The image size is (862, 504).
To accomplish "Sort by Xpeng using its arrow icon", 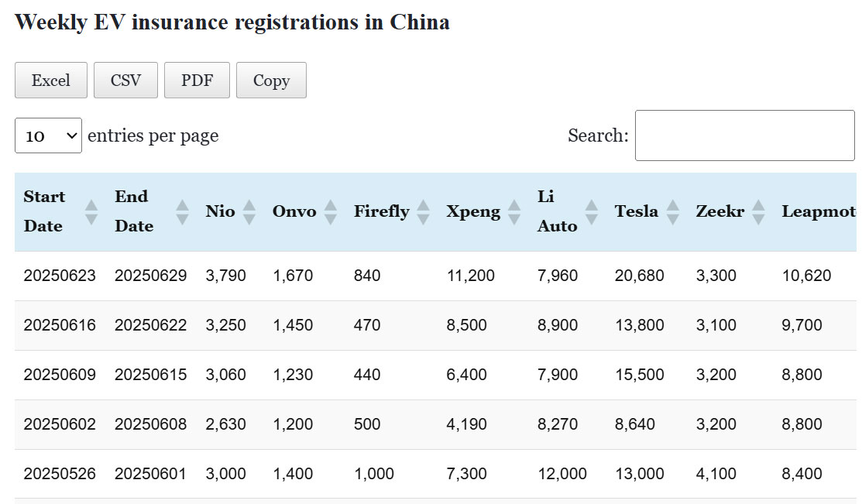I will click(x=514, y=212).
